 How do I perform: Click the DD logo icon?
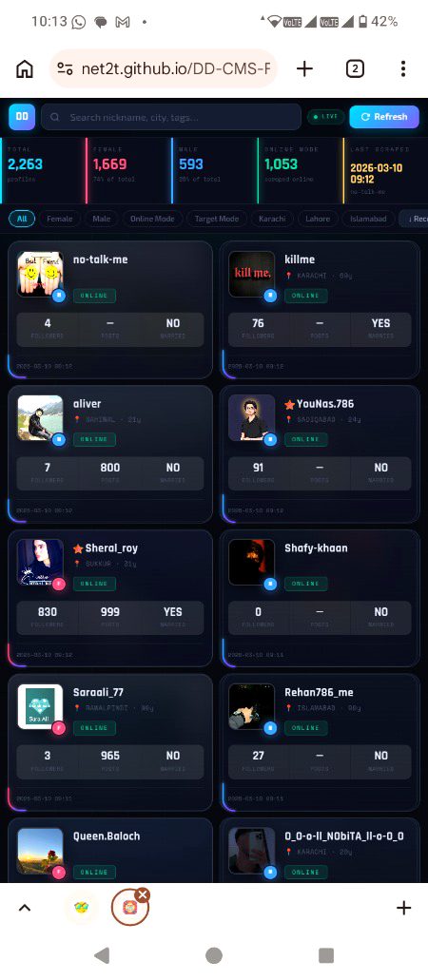click(x=22, y=117)
